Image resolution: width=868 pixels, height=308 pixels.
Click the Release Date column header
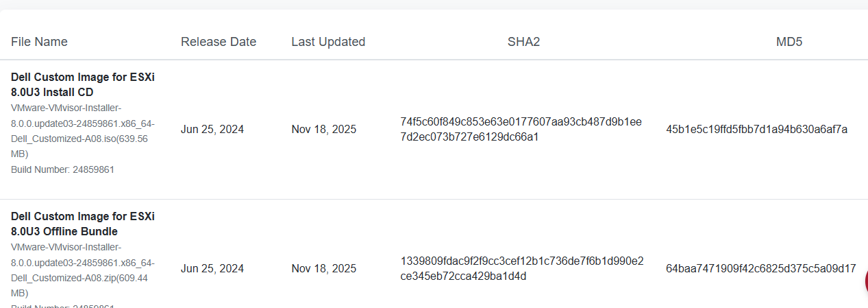(219, 42)
